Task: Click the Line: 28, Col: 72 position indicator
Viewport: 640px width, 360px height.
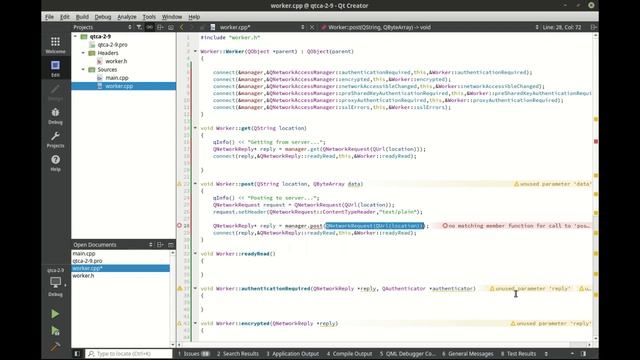Action: [562, 27]
